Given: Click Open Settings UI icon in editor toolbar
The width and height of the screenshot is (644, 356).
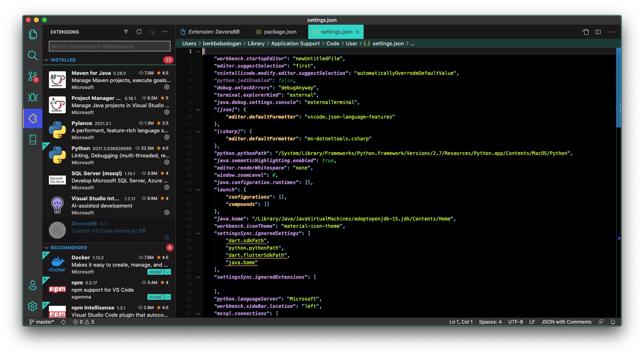Looking at the screenshot, I should click(x=586, y=32).
